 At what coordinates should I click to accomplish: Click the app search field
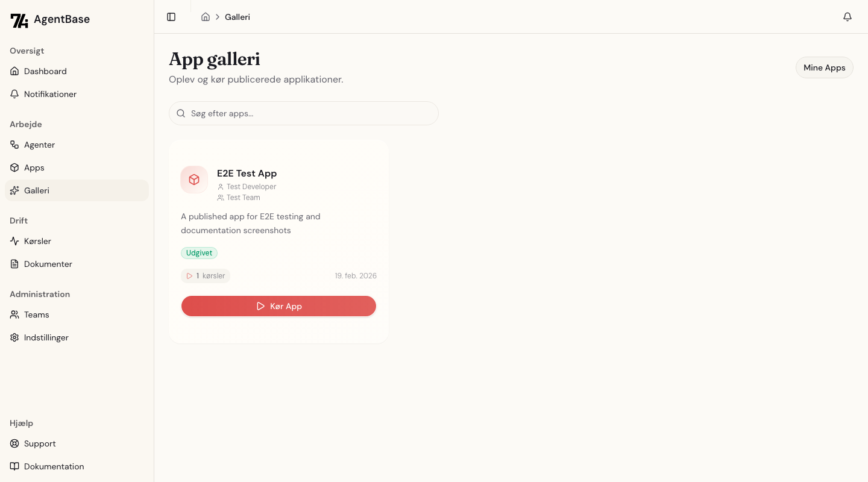pyautogui.click(x=304, y=113)
